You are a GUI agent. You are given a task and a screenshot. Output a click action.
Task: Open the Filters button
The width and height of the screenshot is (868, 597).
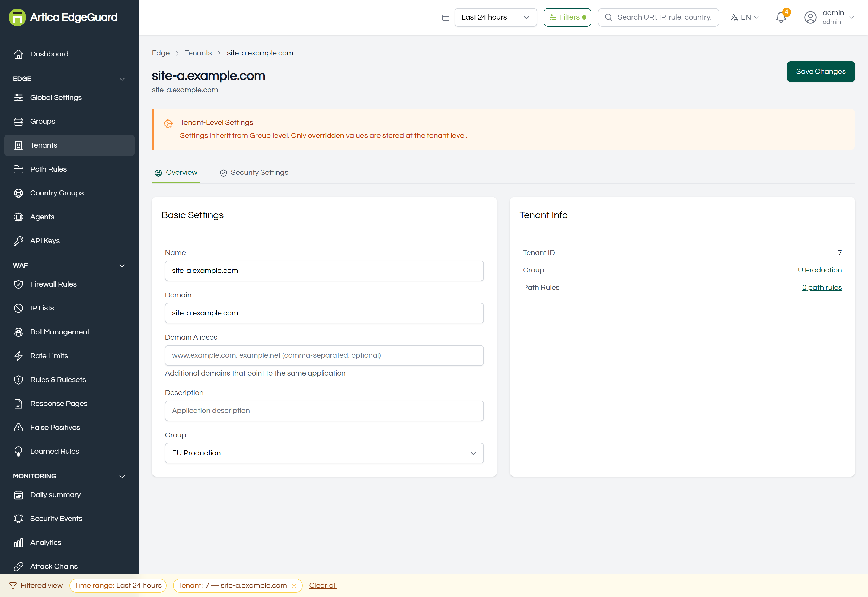click(567, 17)
